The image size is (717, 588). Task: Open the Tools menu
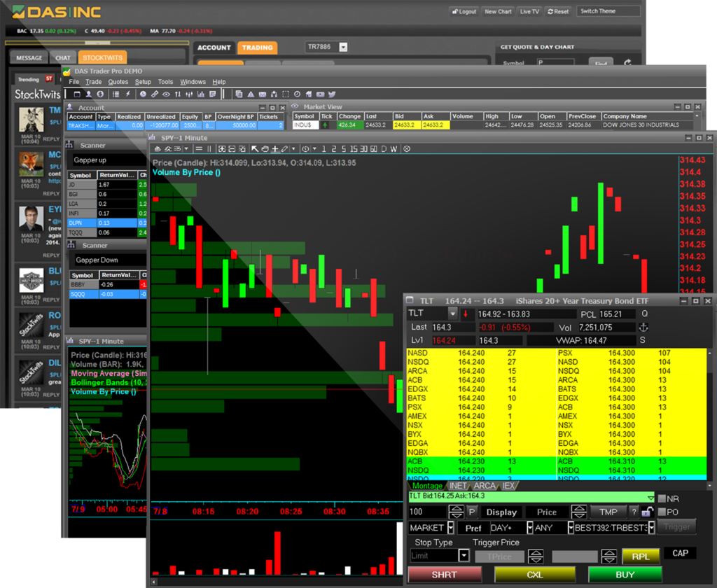[x=165, y=81]
